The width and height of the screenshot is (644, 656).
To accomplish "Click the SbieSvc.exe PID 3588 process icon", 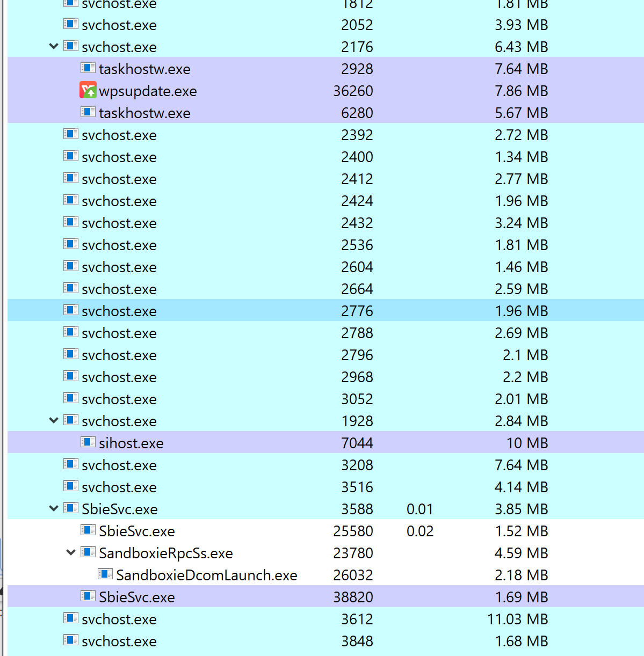I will (70, 508).
